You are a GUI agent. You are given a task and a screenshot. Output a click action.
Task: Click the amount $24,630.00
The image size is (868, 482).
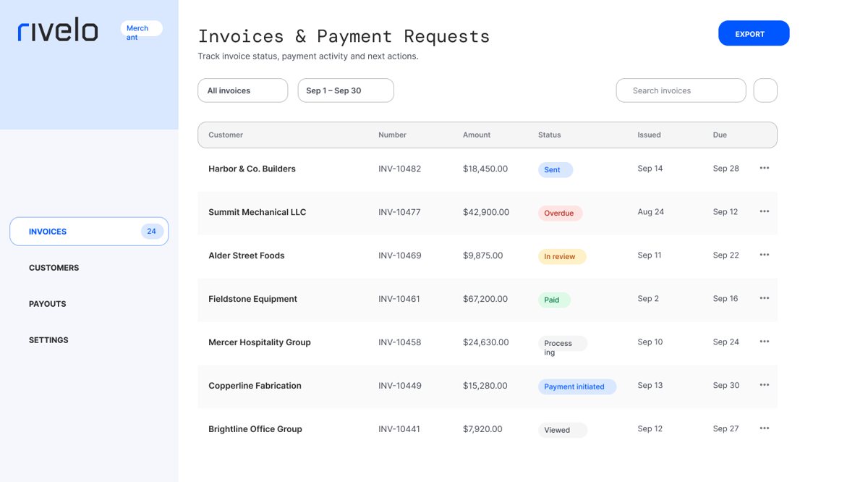coord(486,342)
